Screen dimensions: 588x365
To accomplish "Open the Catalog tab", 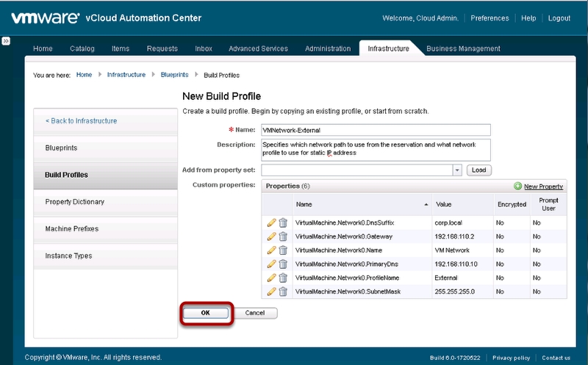I will tap(82, 48).
